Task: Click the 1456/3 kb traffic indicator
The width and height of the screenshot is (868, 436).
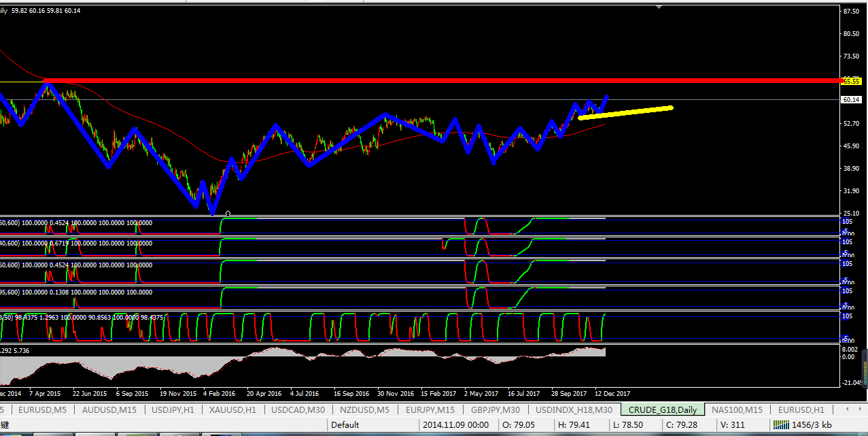Action: pos(812,425)
